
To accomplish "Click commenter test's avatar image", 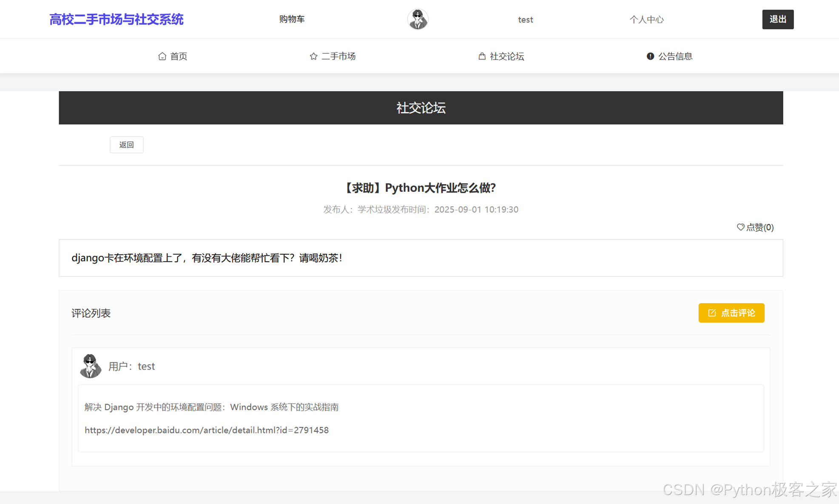I will point(90,366).
